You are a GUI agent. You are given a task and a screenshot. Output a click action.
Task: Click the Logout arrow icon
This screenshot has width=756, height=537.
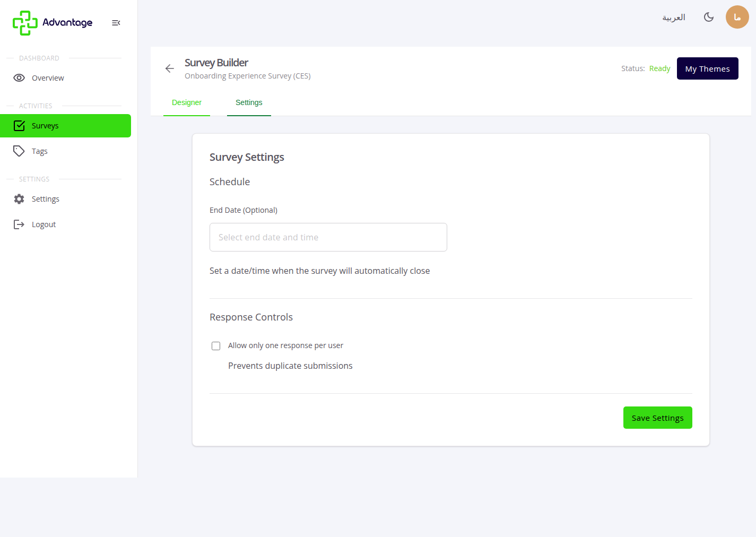tap(19, 224)
